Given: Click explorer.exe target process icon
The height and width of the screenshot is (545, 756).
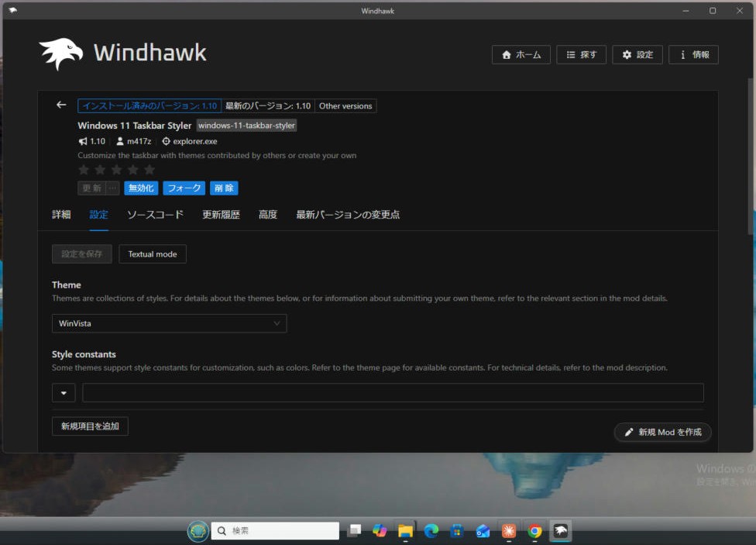Looking at the screenshot, I should (166, 141).
